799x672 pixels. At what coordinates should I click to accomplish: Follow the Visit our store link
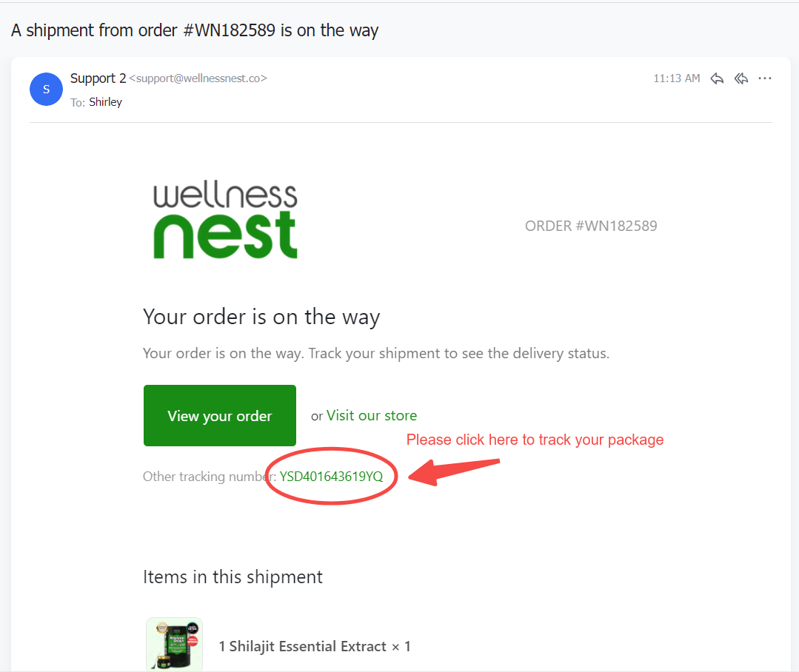pos(372,415)
